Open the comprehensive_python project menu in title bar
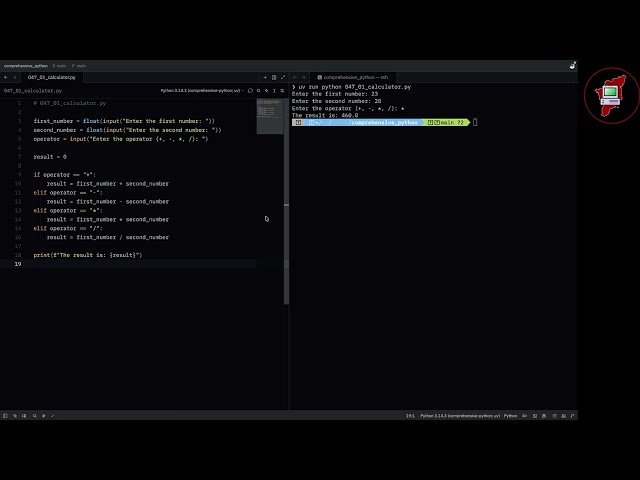 coord(26,66)
